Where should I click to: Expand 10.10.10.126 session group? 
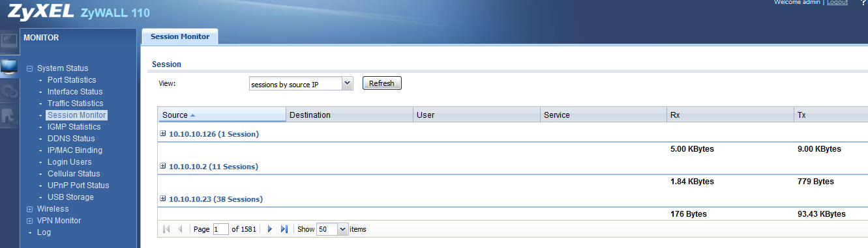(x=163, y=133)
